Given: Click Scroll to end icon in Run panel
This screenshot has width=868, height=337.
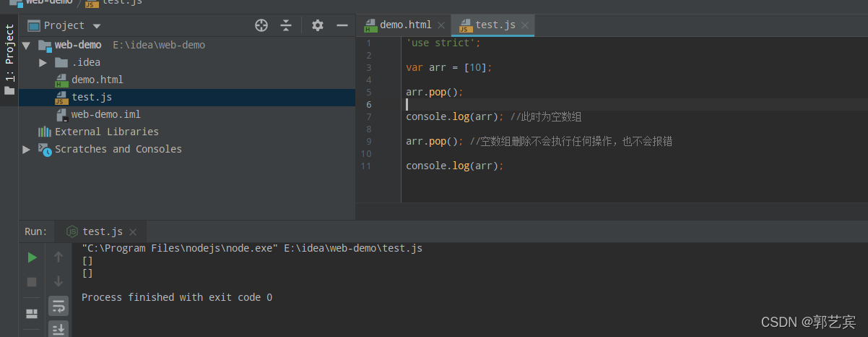Looking at the screenshot, I should click(x=58, y=329).
